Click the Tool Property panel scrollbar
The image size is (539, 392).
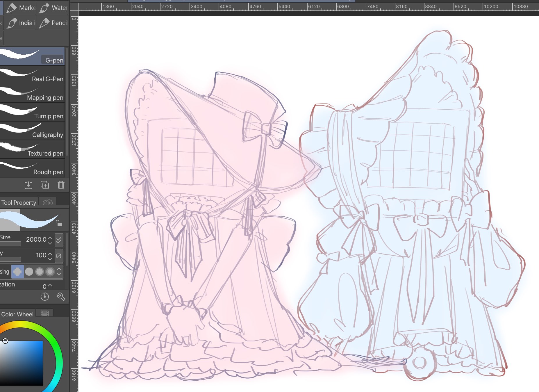coord(67,249)
